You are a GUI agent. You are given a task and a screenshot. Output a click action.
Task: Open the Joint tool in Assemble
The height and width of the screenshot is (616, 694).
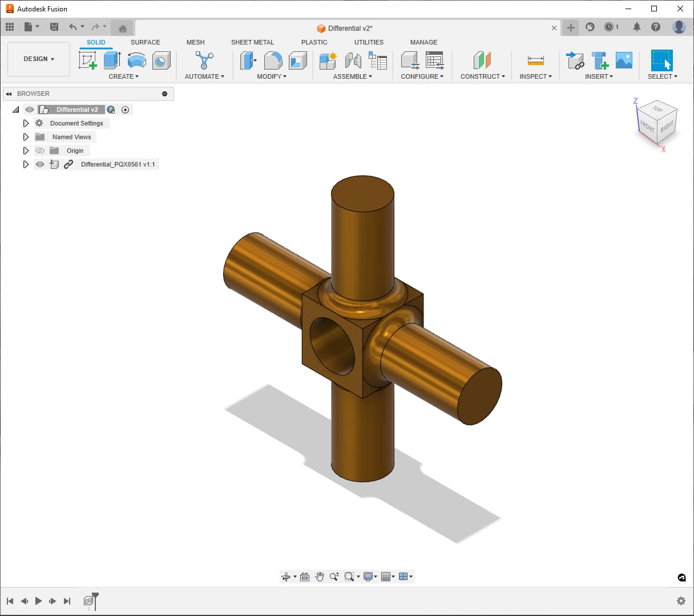pos(353,59)
